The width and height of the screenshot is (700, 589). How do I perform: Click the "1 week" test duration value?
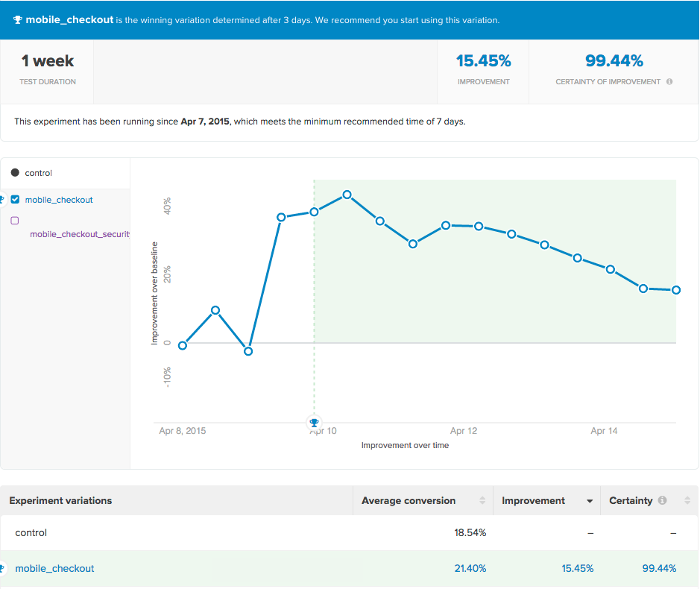[48, 60]
